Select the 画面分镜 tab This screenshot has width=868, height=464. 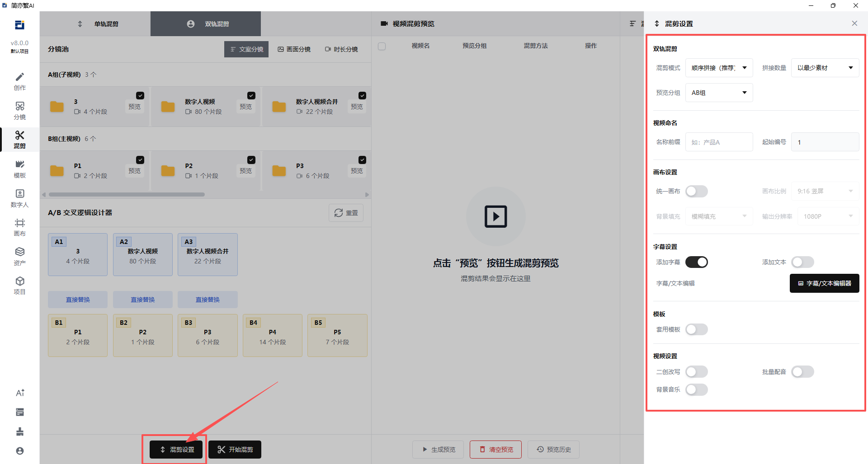point(294,49)
